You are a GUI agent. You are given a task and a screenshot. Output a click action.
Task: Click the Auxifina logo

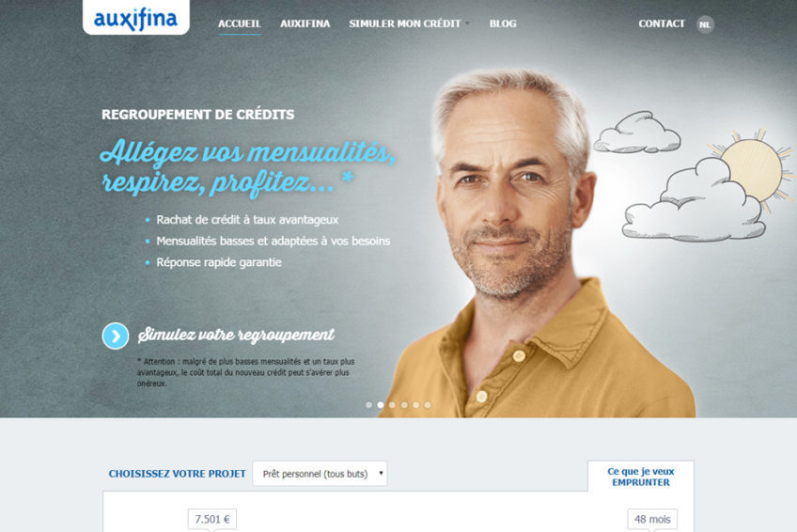click(x=135, y=18)
